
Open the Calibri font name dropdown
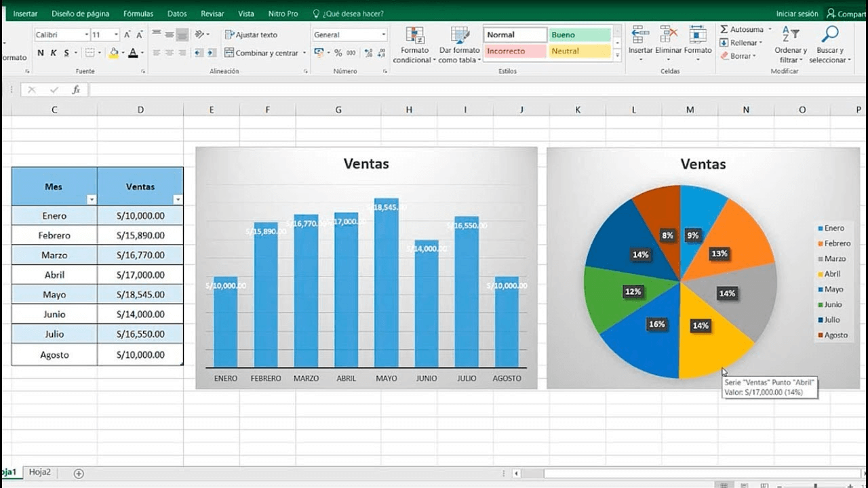[x=87, y=35]
